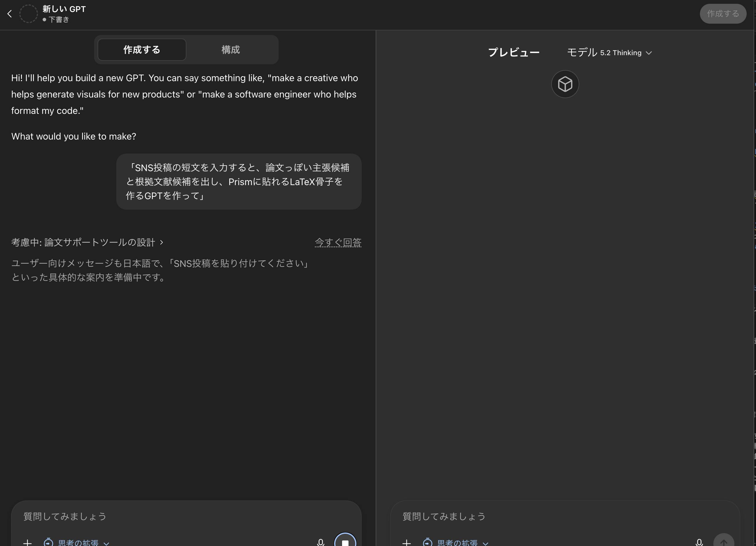
Task: Expand the 考慮中: 論文サポートツールの設計 thinking details
Action: 87,242
